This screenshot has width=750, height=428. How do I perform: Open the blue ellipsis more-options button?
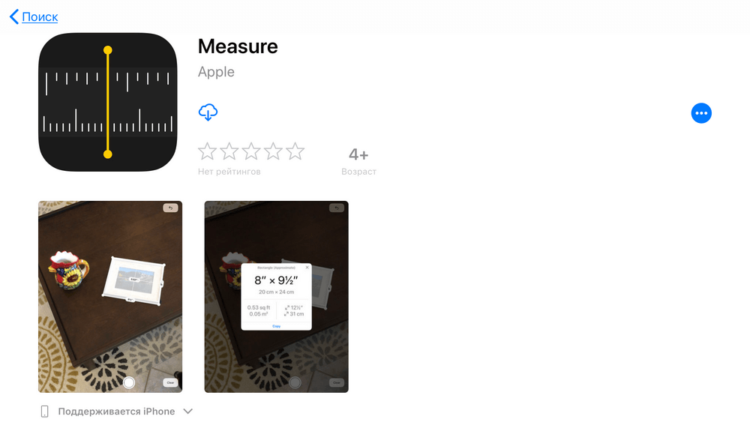[x=701, y=113]
